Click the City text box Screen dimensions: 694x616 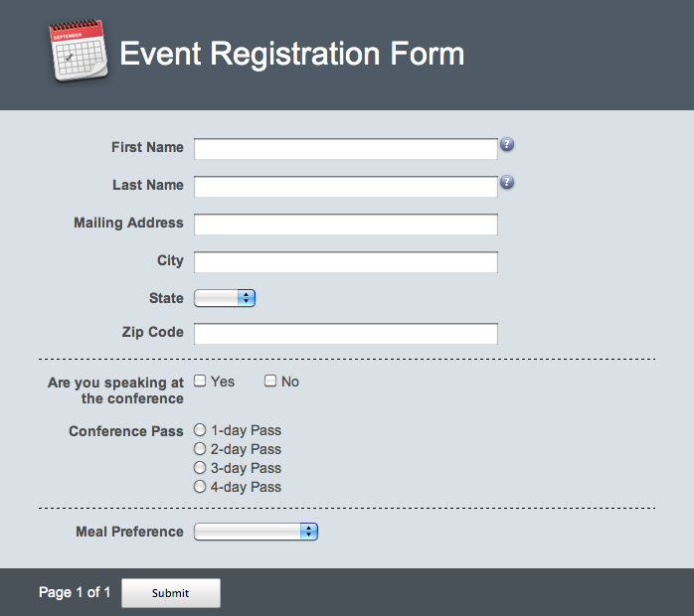pos(346,262)
